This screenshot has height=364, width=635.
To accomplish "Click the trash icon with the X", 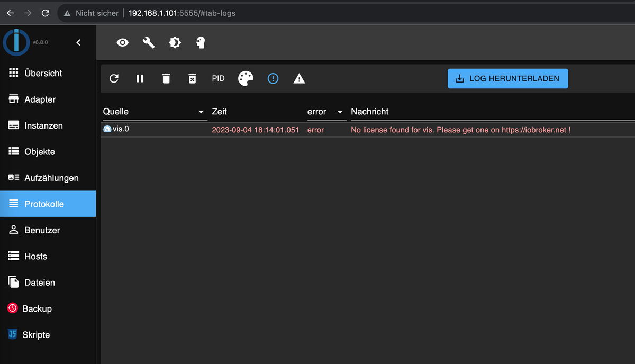I will click(192, 78).
